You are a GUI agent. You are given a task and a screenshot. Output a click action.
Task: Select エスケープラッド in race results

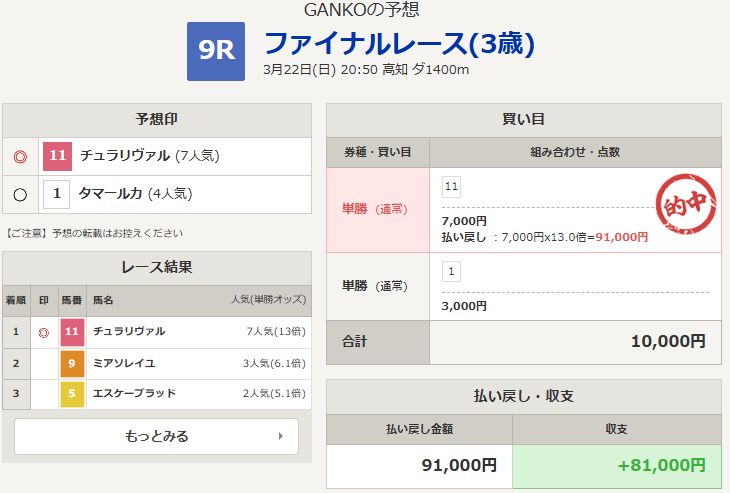(x=134, y=393)
